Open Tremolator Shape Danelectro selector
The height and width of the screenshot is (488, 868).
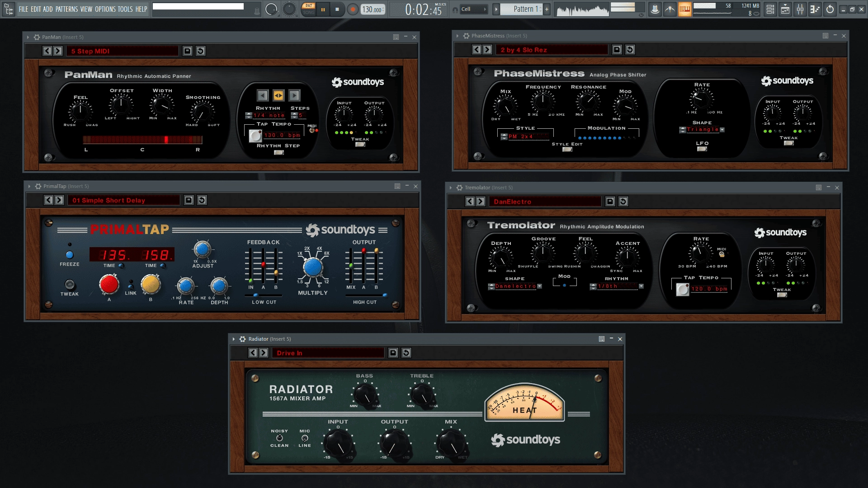[515, 286]
